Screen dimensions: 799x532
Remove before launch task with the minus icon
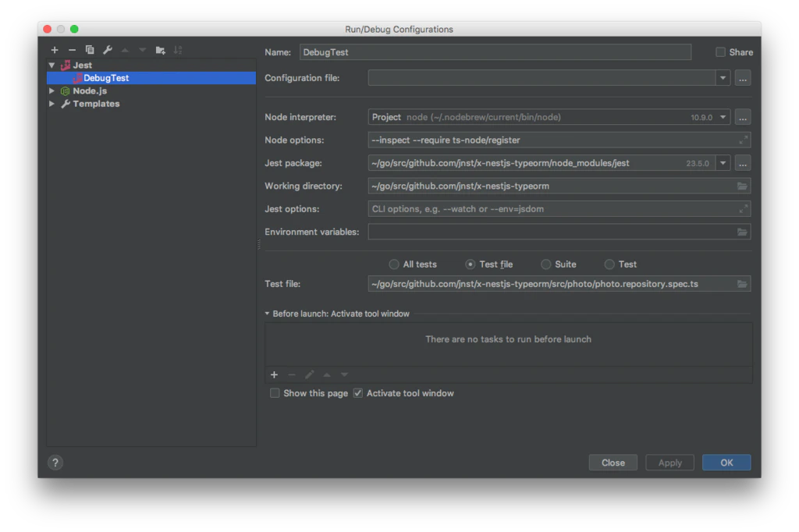click(x=292, y=374)
